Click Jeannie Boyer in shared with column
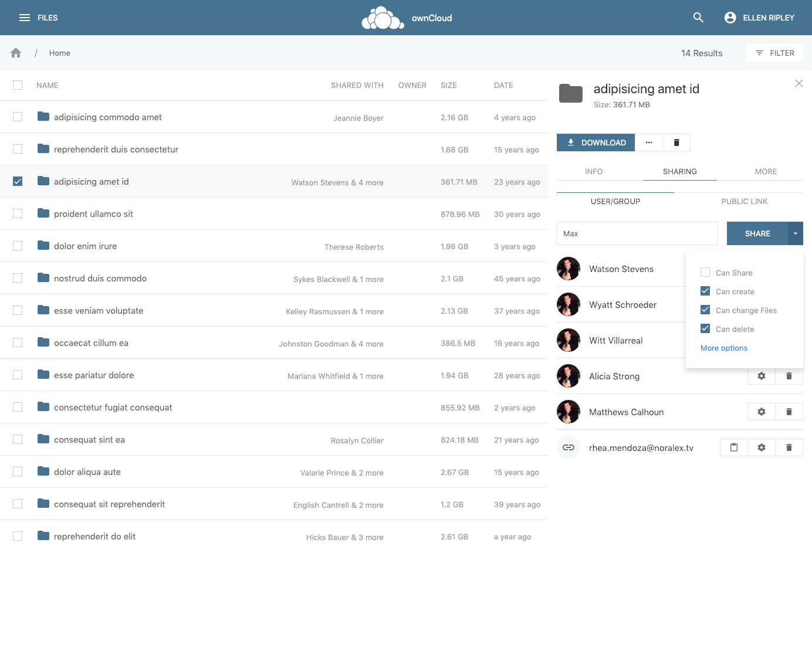The width and height of the screenshot is (812, 665). [x=358, y=118]
